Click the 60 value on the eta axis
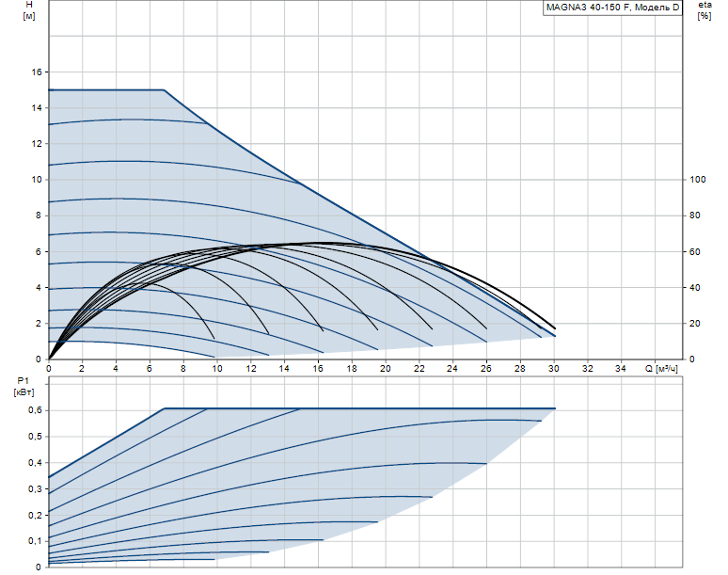 pyautogui.click(x=694, y=251)
